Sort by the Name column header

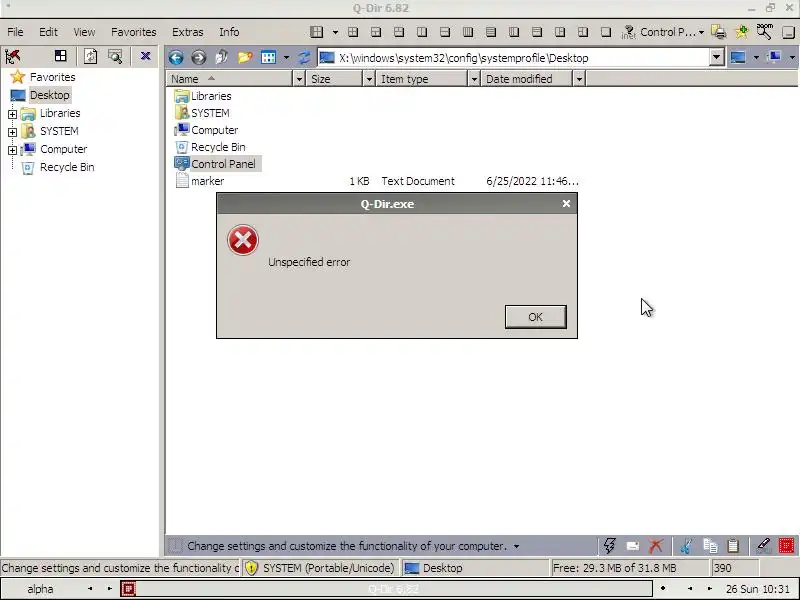(x=230, y=79)
